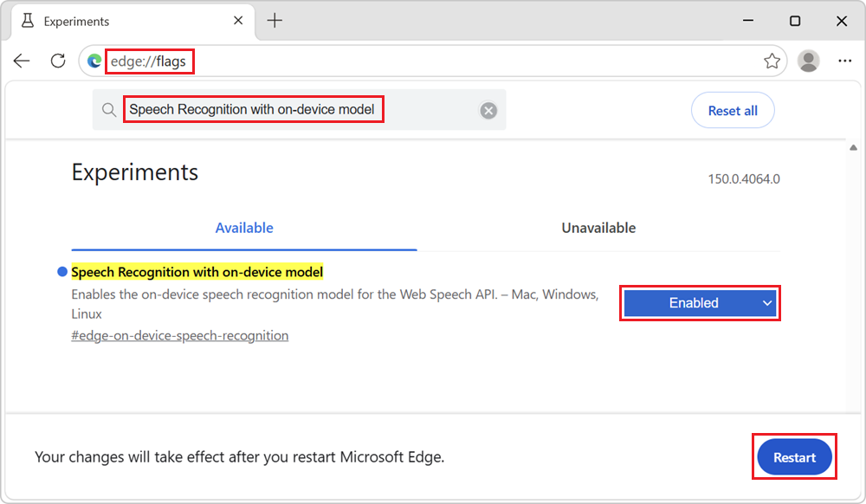Click the Restart button

point(794,457)
